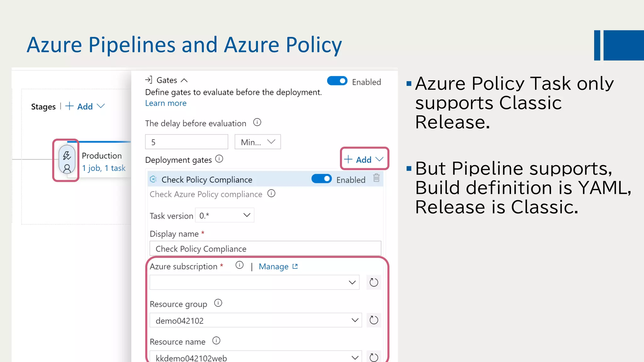Collapse the Gates section chevron
The height and width of the screenshot is (362, 644).
tap(184, 80)
